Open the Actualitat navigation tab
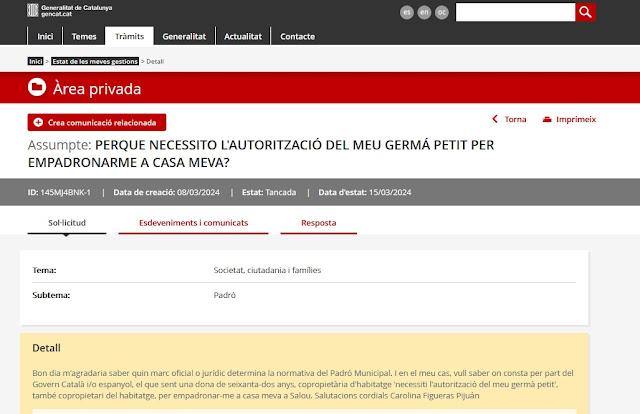Screen dimensions: 640x414 pos(243,36)
